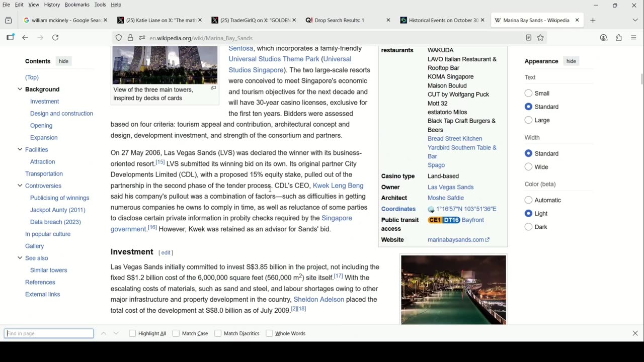Collapse the Controversies contents section
This screenshot has height=362, width=644.
coord(20,186)
